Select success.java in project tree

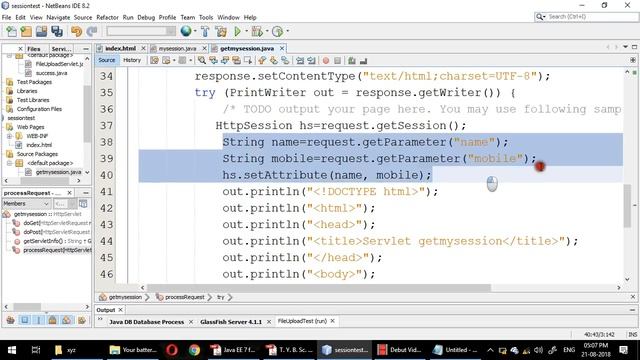click(51, 73)
